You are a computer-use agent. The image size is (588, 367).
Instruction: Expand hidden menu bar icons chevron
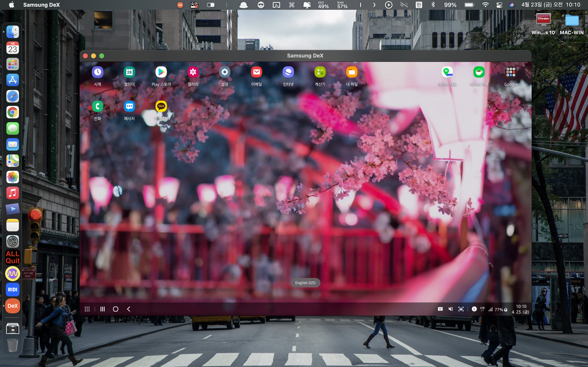[x=374, y=5]
